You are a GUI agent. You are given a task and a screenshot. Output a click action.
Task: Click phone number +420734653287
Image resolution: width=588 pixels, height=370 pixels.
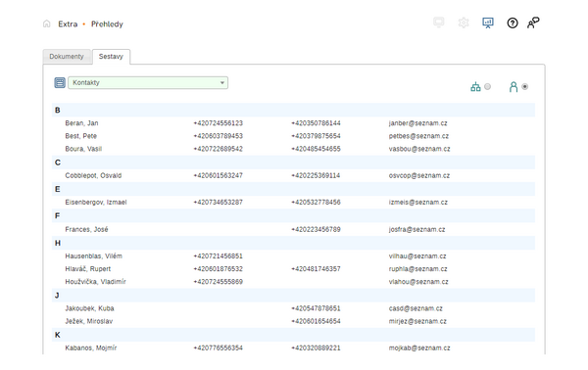[219, 203]
